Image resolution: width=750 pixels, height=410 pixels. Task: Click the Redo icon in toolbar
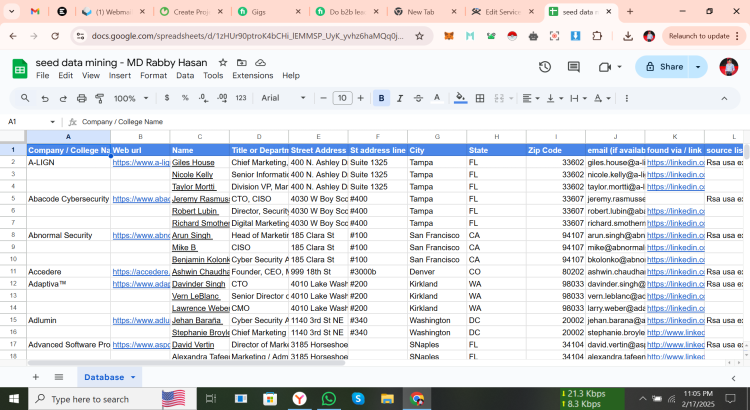(x=63, y=99)
